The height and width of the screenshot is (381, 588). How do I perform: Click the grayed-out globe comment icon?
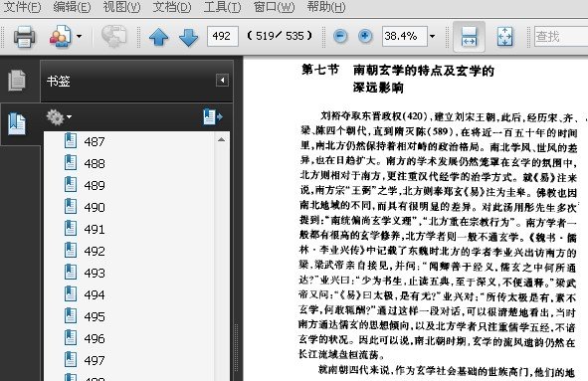tap(114, 37)
